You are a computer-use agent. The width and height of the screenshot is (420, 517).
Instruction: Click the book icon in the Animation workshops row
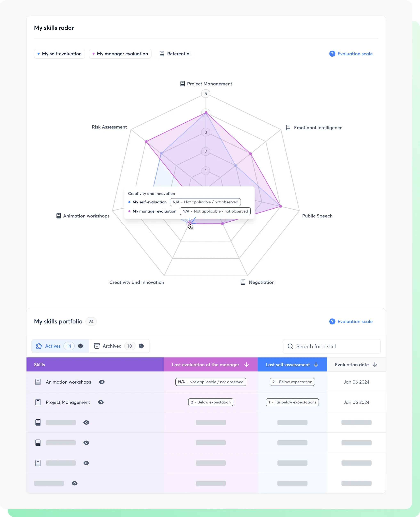tap(38, 382)
